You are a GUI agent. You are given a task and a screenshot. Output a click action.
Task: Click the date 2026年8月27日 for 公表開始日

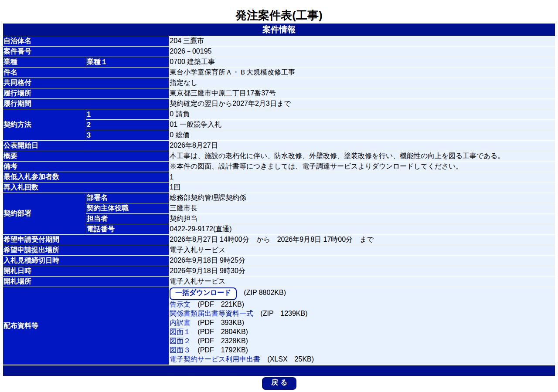coord(194,145)
